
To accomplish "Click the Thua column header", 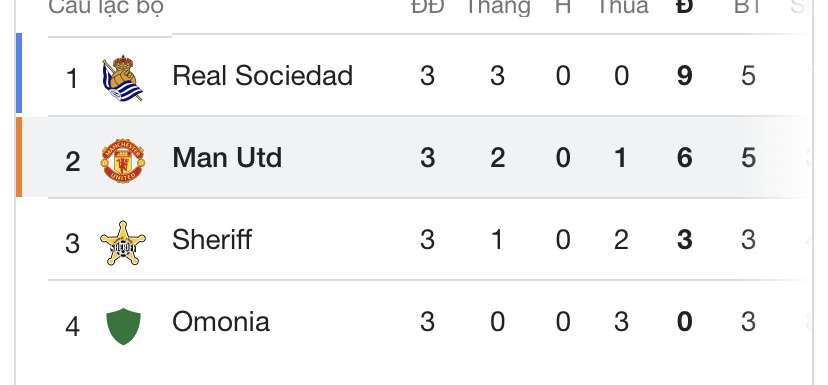I will pyautogui.click(x=622, y=7).
